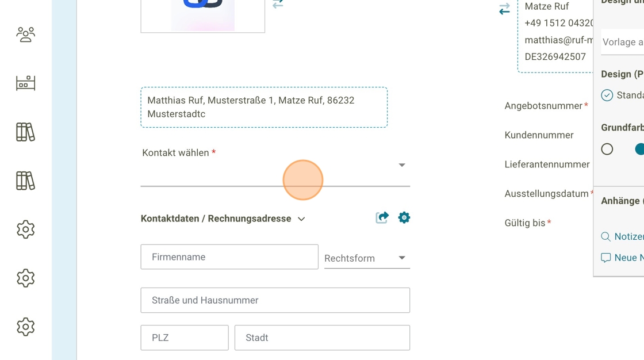Click the bottom gear icon in sidebar
This screenshot has width=644, height=360.
point(25,327)
